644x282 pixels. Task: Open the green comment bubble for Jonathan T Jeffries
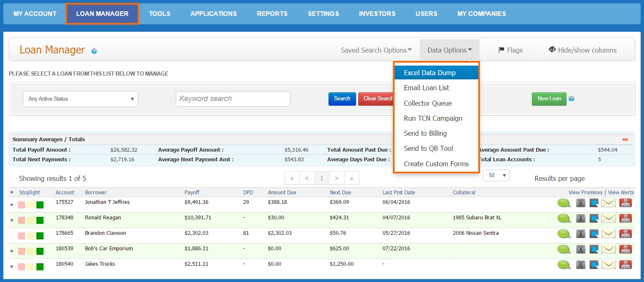click(564, 203)
